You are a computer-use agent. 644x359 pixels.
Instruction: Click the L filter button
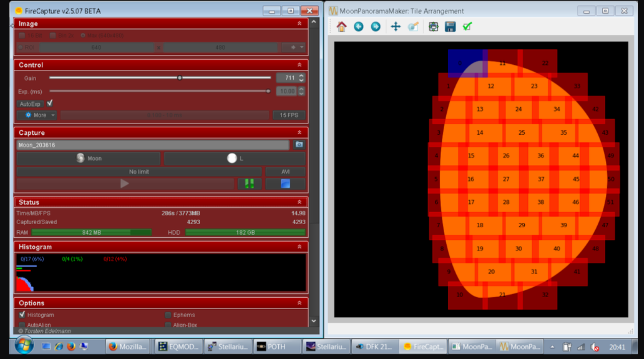click(x=235, y=158)
